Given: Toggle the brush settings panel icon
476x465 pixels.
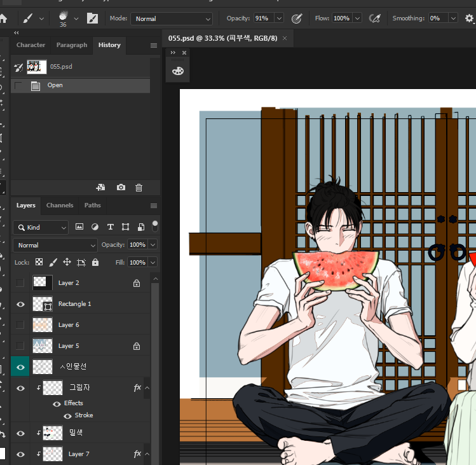Looking at the screenshot, I should pos(93,18).
